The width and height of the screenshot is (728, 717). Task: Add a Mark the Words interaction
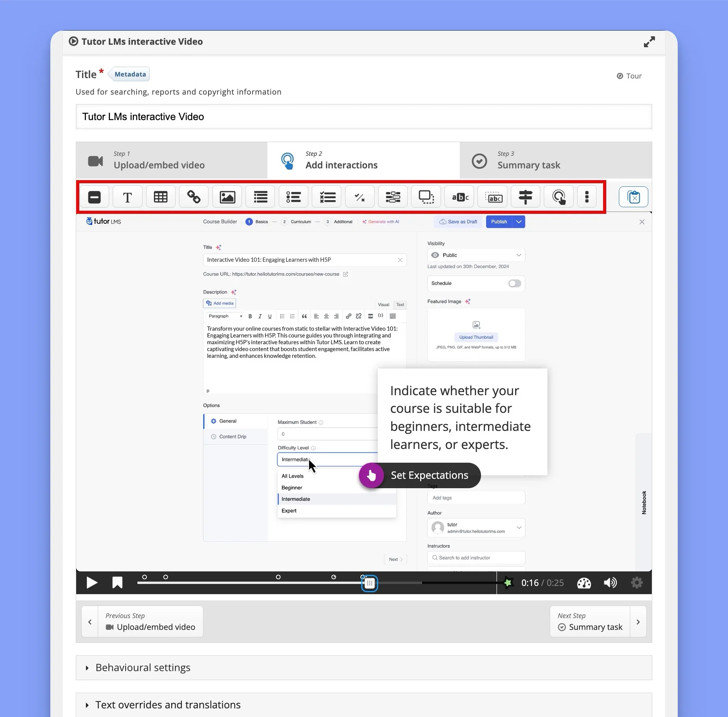[459, 197]
